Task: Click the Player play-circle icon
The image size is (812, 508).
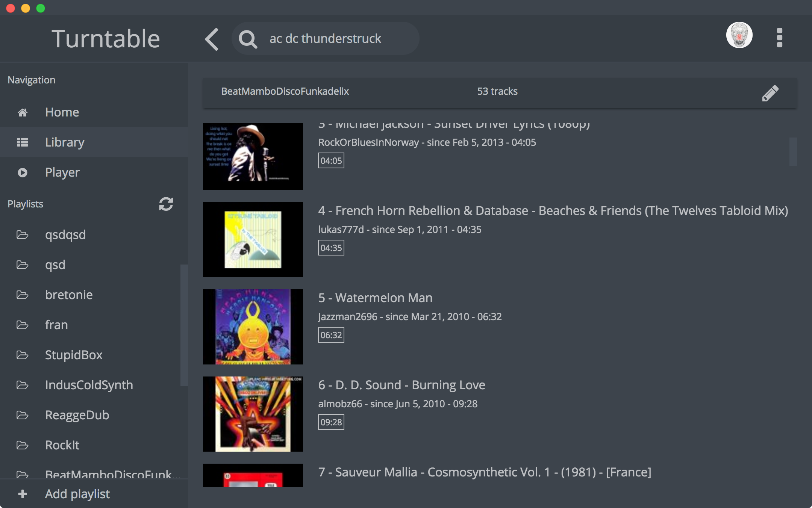Action: (x=23, y=172)
